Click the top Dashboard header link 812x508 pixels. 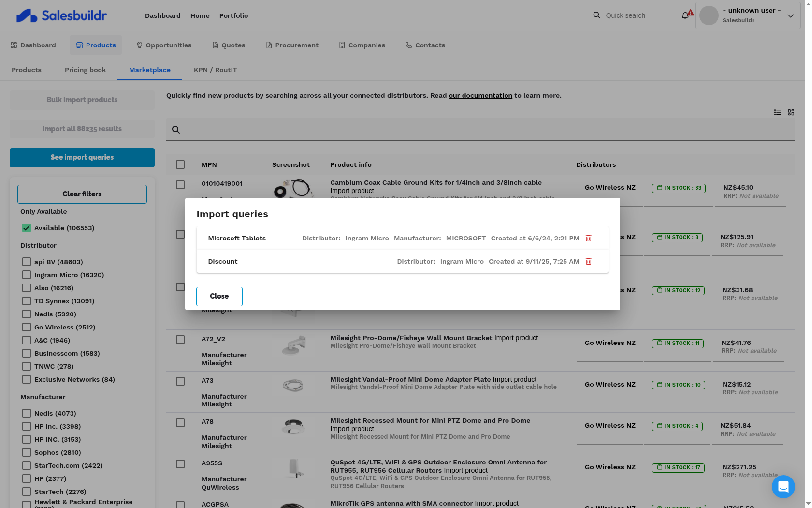pos(163,15)
